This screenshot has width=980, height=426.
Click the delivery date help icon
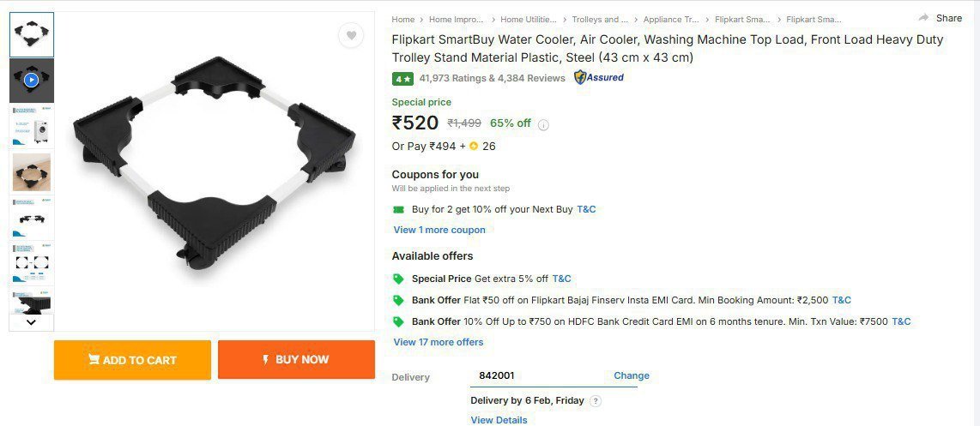(x=596, y=400)
